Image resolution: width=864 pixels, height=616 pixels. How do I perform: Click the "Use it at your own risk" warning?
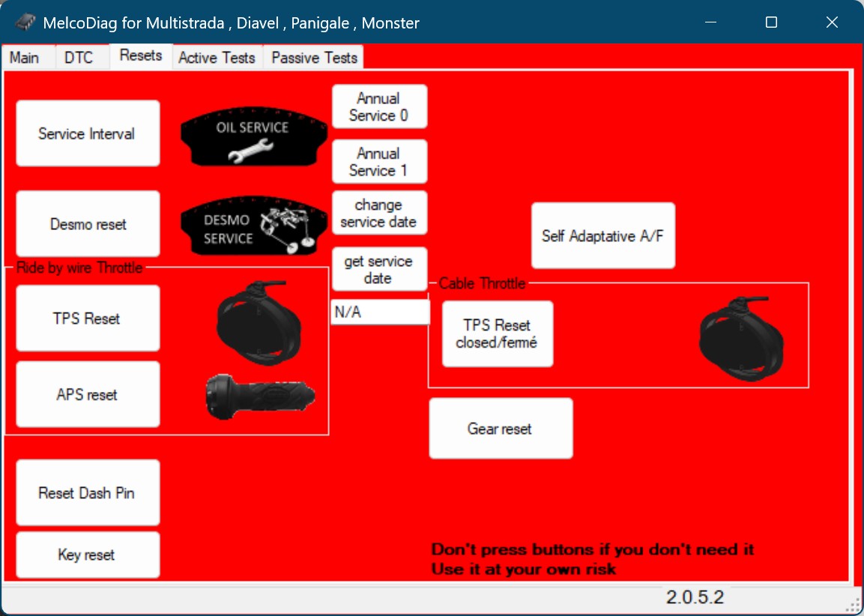[524, 569]
